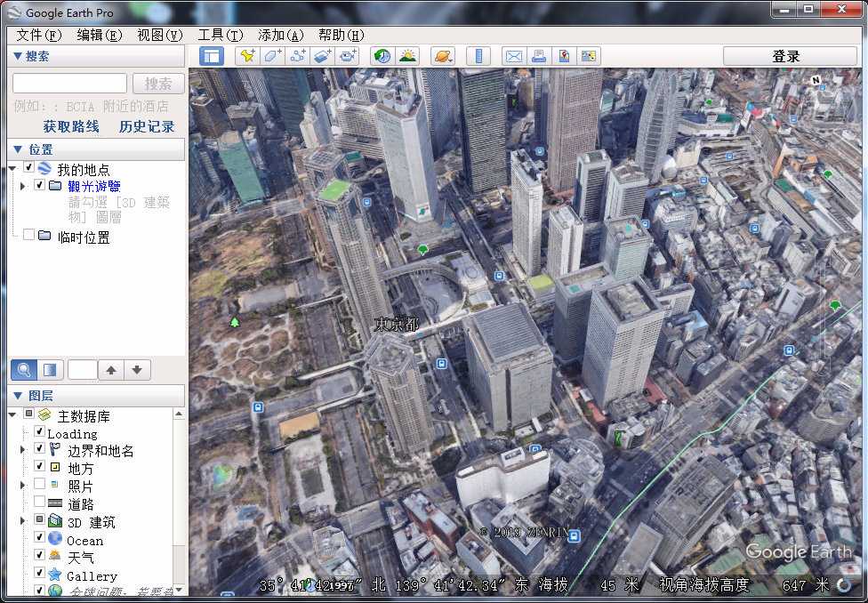Collapse the 位置 panel
Image resolution: width=868 pixels, height=603 pixels.
coord(18,149)
